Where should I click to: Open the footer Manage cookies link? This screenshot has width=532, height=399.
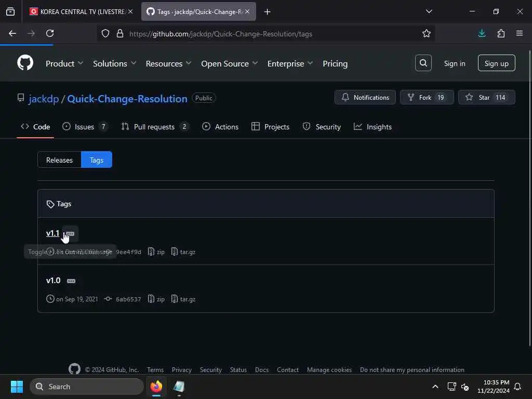(x=329, y=369)
